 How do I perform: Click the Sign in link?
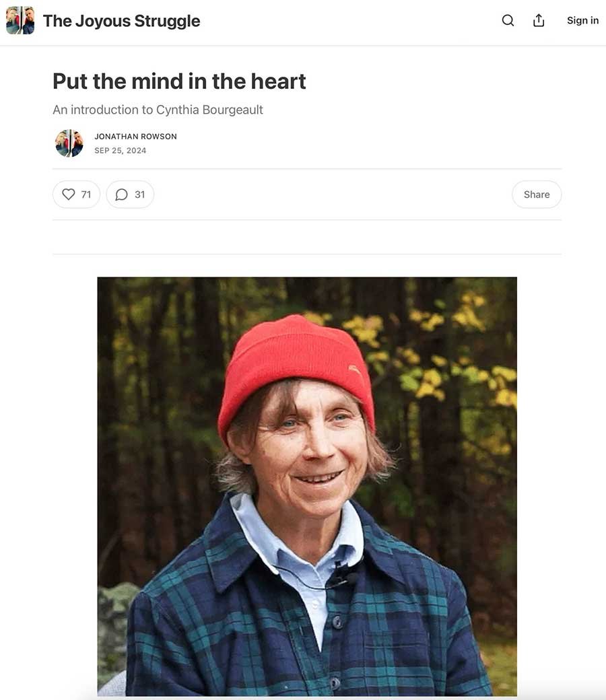click(582, 21)
